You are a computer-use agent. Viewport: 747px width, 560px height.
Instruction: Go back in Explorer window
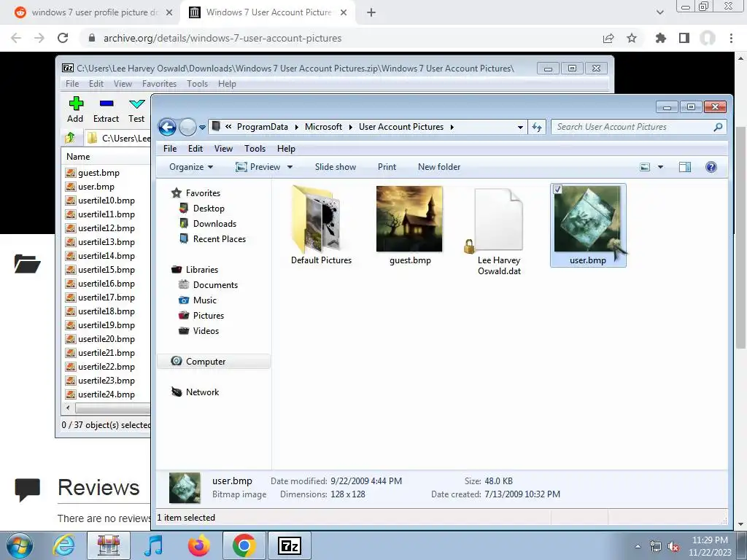[x=167, y=127]
